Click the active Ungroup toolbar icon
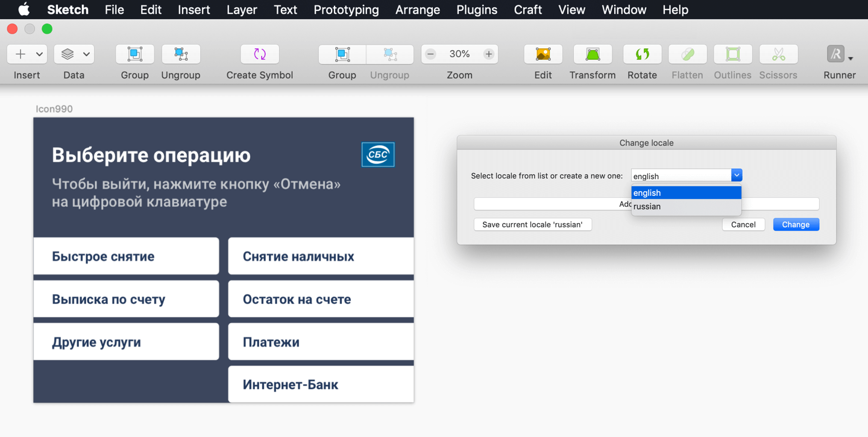The width and height of the screenshot is (868, 437). click(x=181, y=54)
